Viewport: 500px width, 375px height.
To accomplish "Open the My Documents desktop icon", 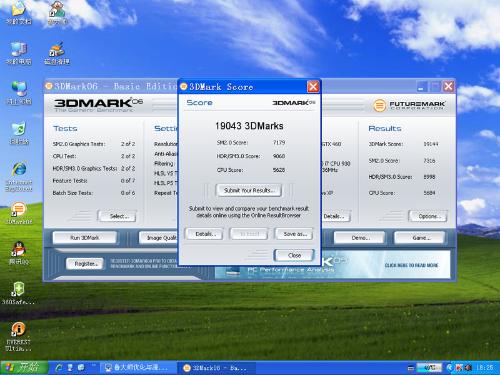I will [x=19, y=13].
